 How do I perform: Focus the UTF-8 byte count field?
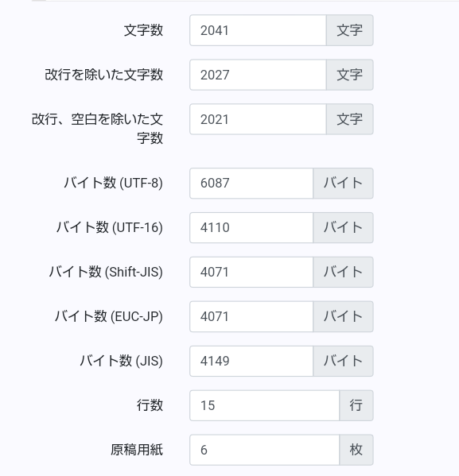251,183
